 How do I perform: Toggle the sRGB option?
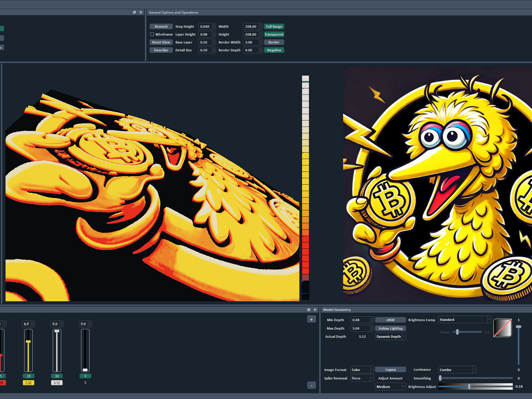[x=390, y=320]
